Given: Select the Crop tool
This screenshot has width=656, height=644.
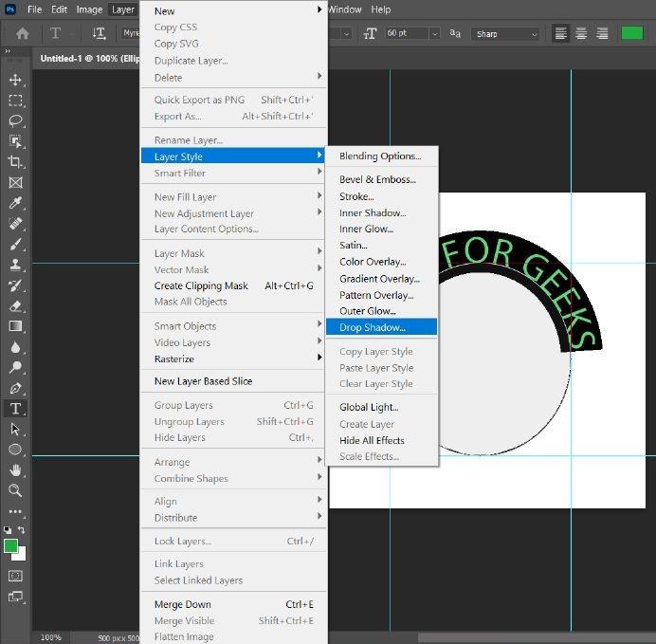Looking at the screenshot, I should tap(15, 162).
